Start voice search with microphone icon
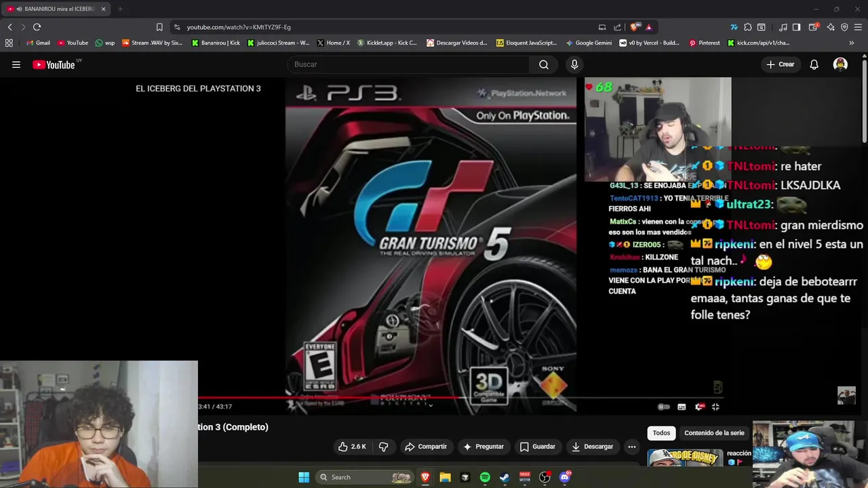Viewport: 868px width, 488px height. pos(574,64)
